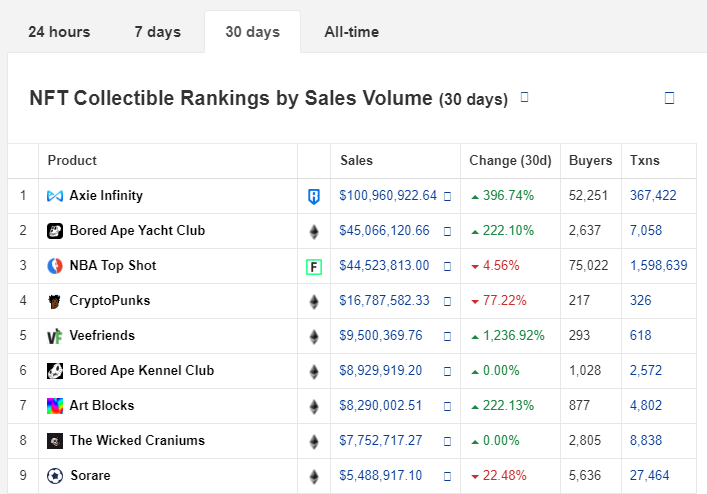Open The Wicked Craniums collection link
The height and width of the screenshot is (494, 707).
pos(137,440)
